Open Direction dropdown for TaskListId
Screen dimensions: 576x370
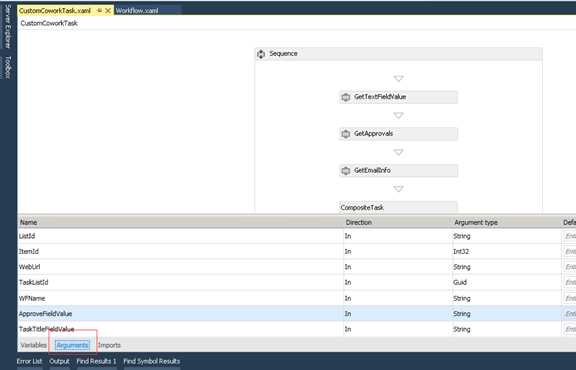(x=397, y=282)
